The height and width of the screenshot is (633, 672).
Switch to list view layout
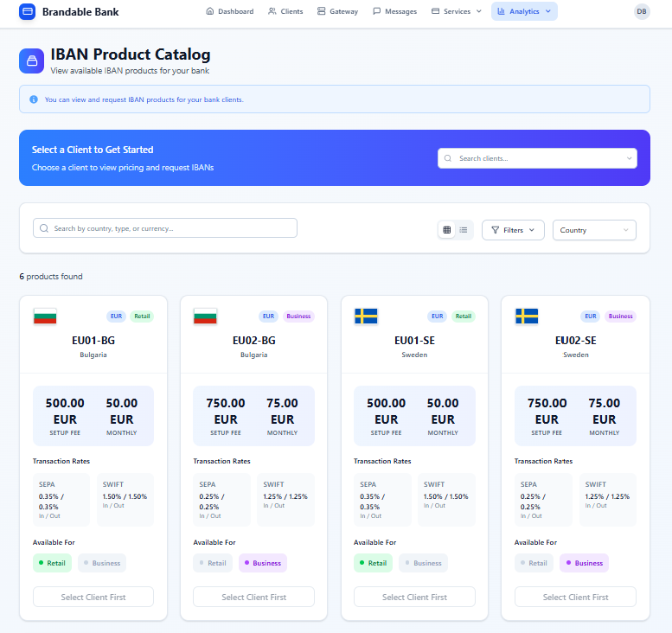click(x=464, y=230)
